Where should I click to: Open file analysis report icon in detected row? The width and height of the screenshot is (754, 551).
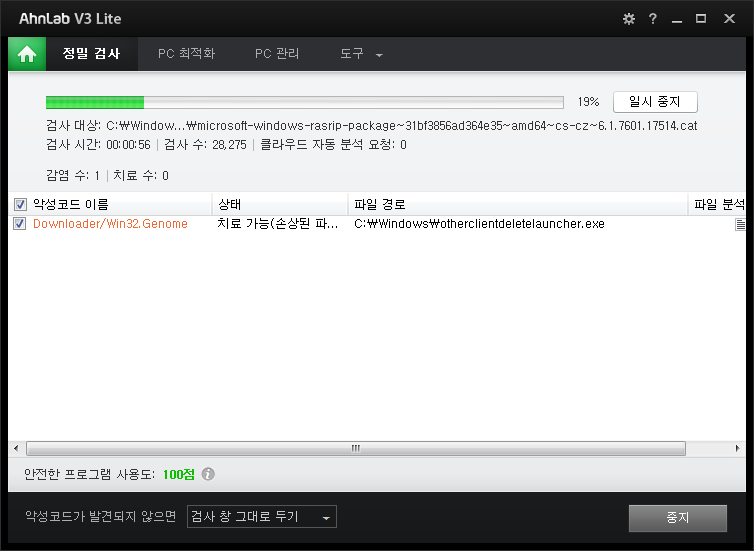[x=740, y=225]
